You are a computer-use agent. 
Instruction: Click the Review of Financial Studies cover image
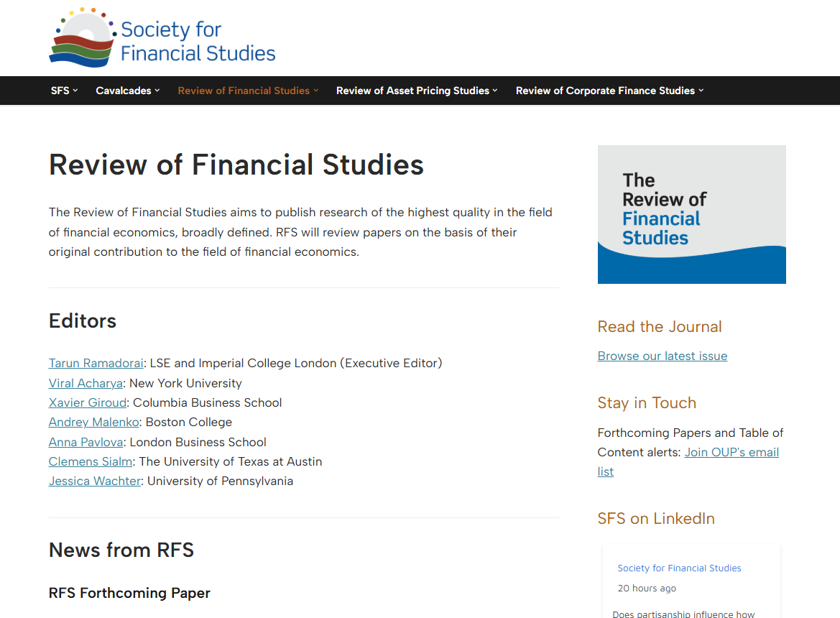coord(691,214)
